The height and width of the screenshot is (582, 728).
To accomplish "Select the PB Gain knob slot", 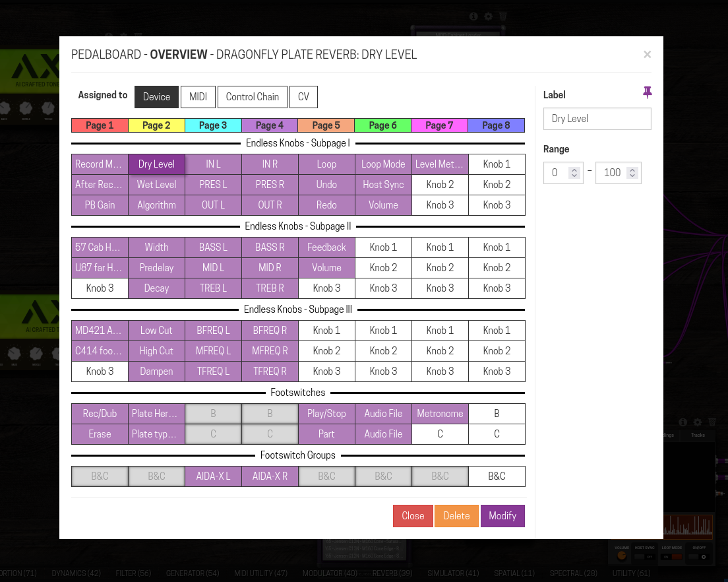I will click(x=100, y=205).
